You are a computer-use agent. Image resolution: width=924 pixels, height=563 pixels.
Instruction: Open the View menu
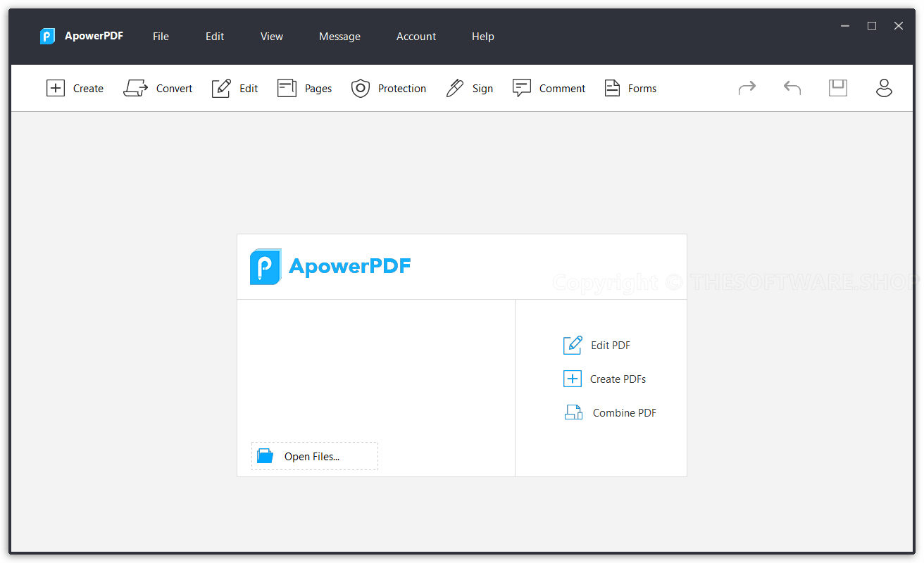pos(272,37)
